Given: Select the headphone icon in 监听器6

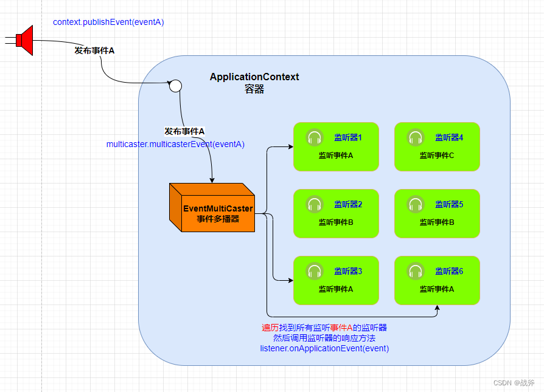Looking at the screenshot, I should tap(415, 271).
